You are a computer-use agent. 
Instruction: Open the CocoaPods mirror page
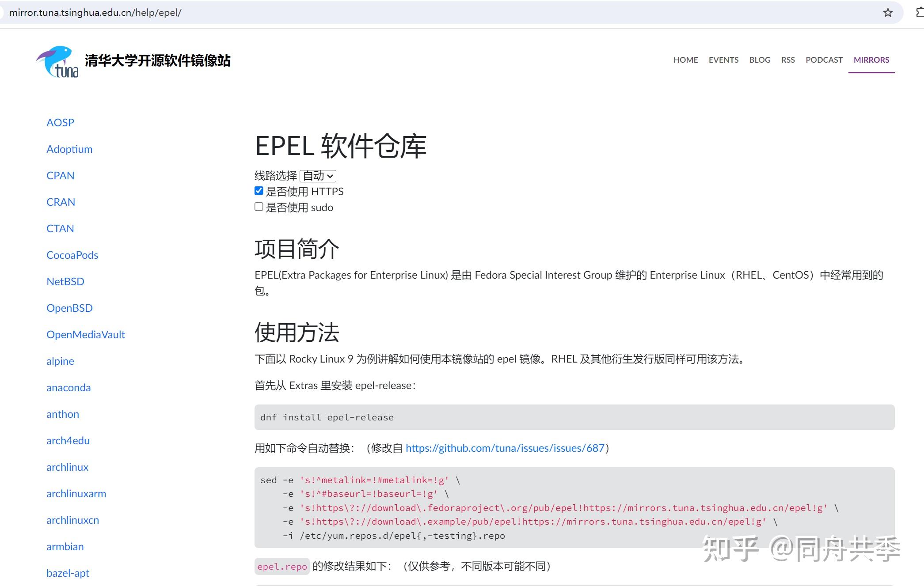pos(72,255)
